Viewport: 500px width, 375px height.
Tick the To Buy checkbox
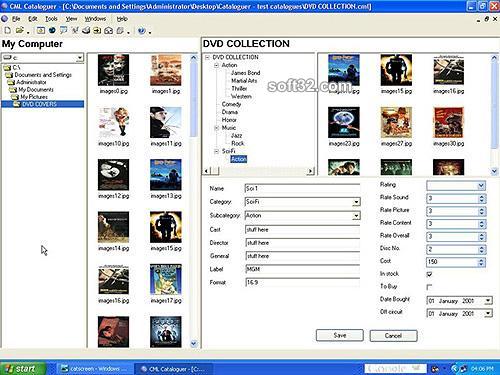click(x=429, y=287)
